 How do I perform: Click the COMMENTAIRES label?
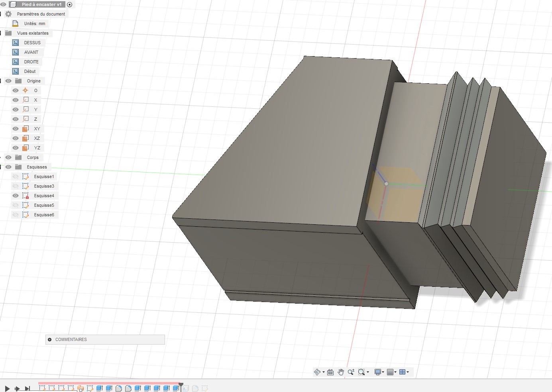[71, 339]
